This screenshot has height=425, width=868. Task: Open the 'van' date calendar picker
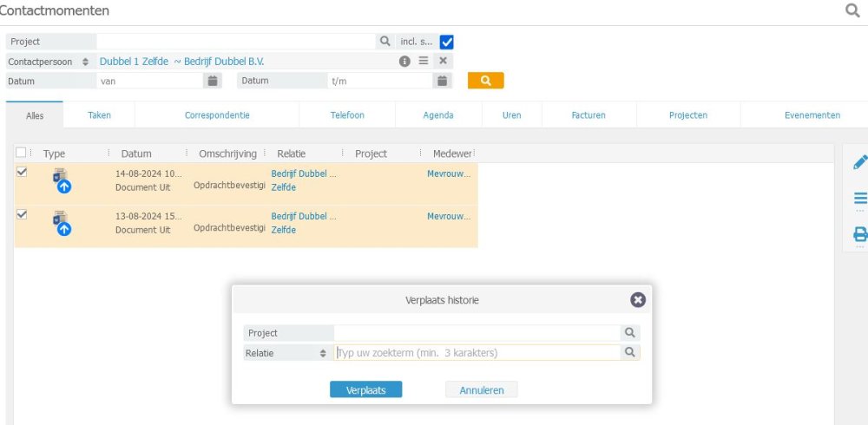point(212,81)
